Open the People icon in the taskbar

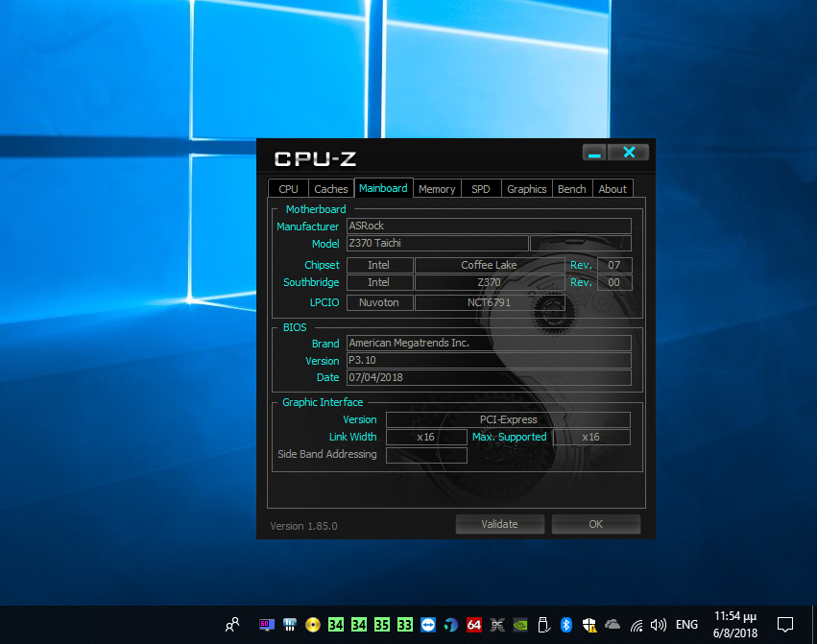coord(232,624)
